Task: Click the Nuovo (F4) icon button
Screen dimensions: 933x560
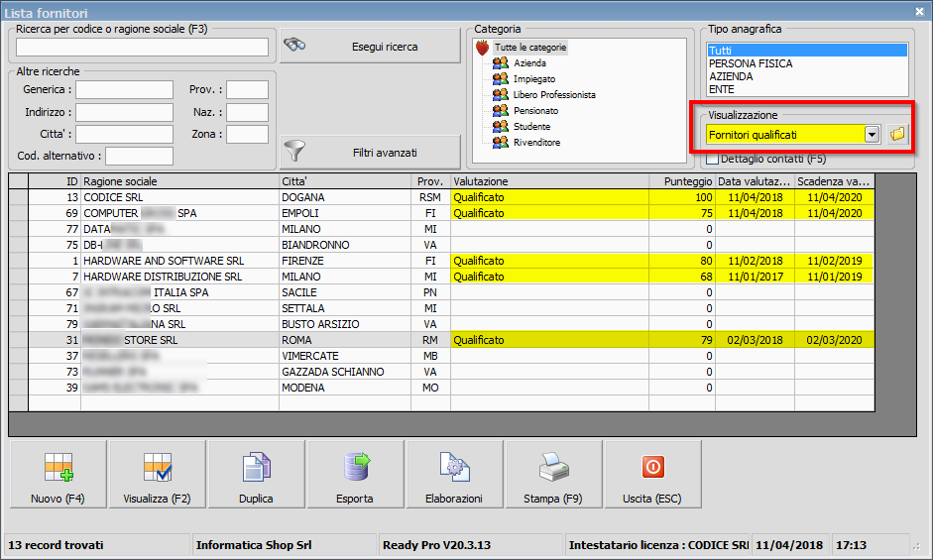Action: tap(58, 475)
